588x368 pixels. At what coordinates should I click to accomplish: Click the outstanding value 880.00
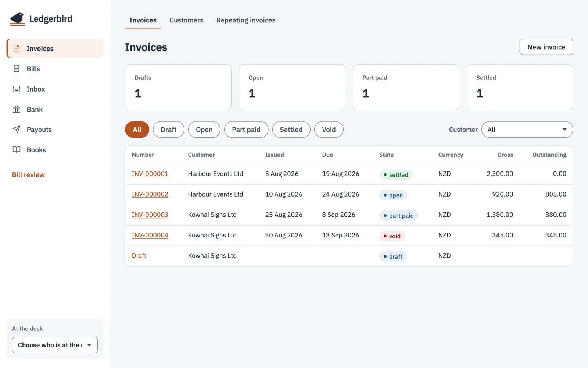coord(556,215)
